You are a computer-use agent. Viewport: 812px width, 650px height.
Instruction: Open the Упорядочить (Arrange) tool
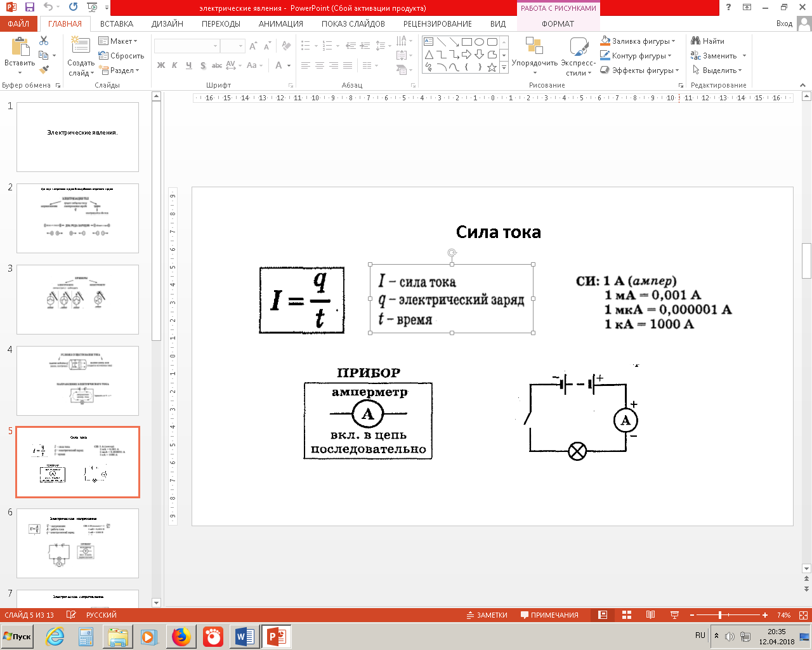click(534, 54)
